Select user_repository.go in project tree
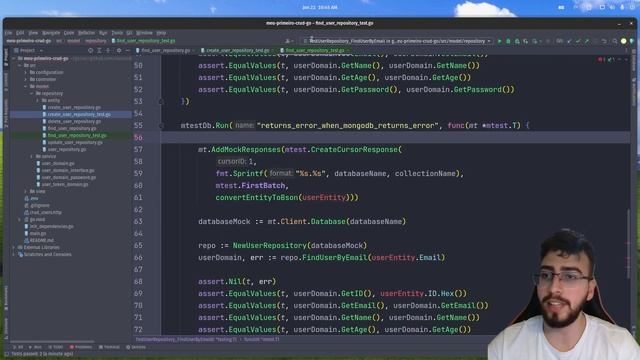 point(67,149)
